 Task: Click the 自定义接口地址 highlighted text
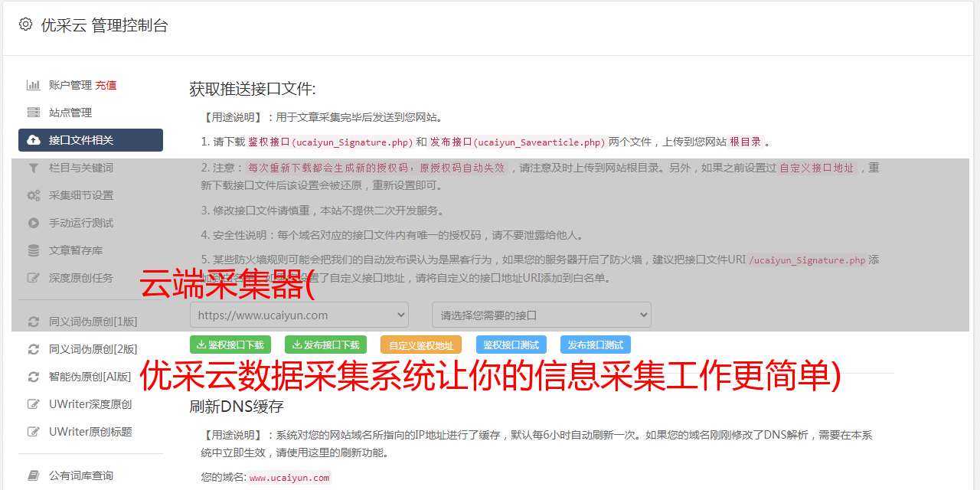pos(817,168)
